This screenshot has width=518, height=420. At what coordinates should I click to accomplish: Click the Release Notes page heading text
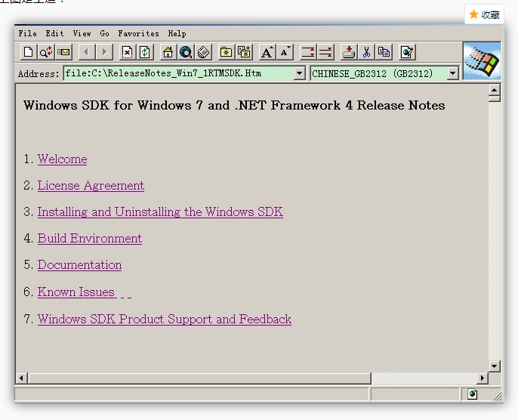click(234, 106)
